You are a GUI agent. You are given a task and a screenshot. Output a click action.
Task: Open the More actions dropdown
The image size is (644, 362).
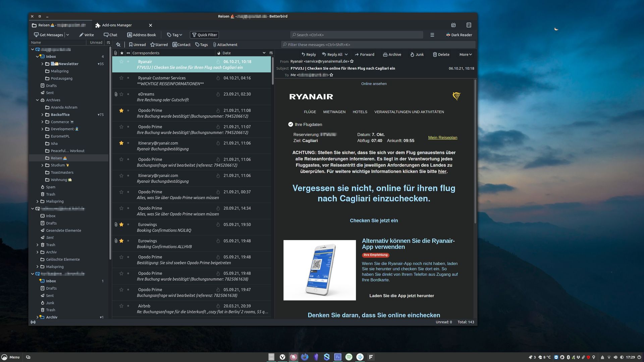[465, 54]
